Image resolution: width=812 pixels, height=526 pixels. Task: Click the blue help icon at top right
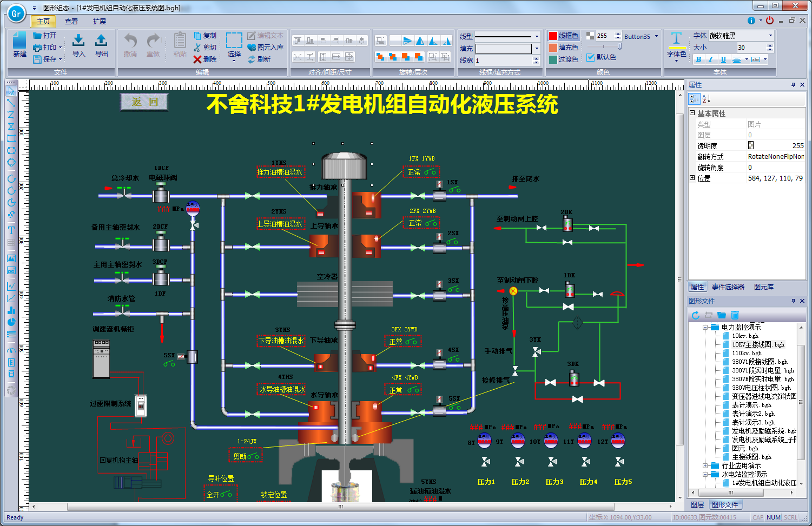[751, 21]
